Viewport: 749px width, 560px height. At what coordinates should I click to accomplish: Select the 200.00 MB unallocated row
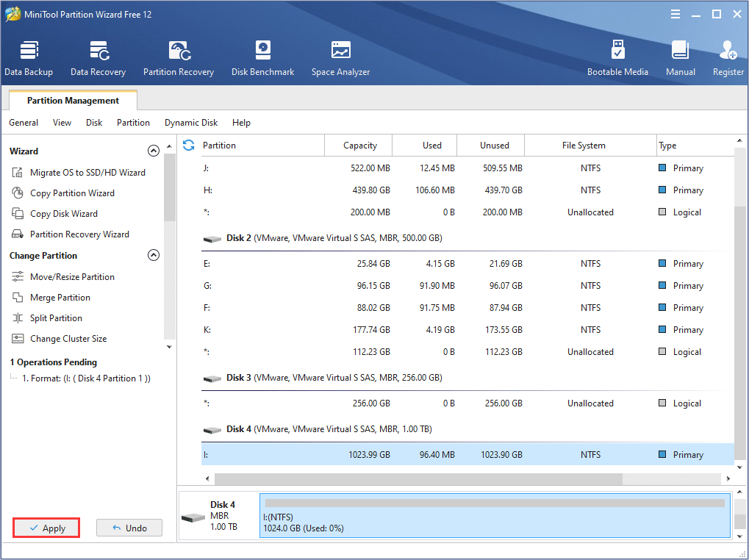[x=467, y=212]
